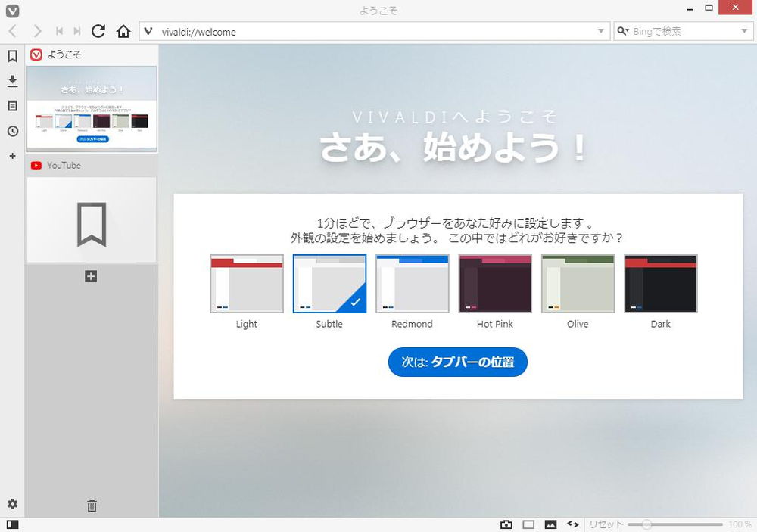Open the address bar dropdown

(600, 31)
